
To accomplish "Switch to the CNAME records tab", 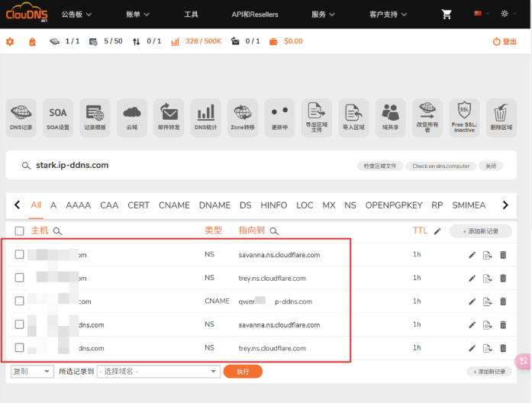I will click(x=174, y=205).
